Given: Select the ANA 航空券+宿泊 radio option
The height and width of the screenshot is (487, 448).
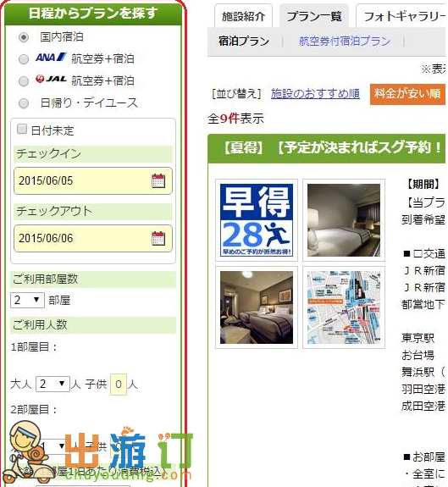Looking at the screenshot, I should pos(24,59).
